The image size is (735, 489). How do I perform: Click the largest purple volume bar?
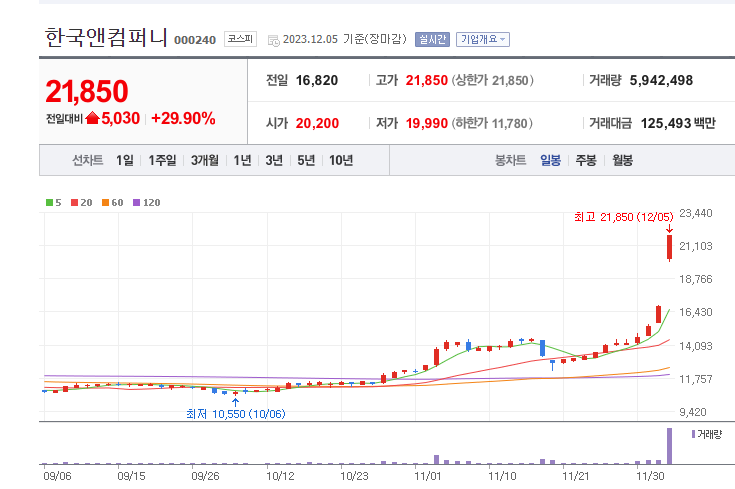tap(669, 446)
